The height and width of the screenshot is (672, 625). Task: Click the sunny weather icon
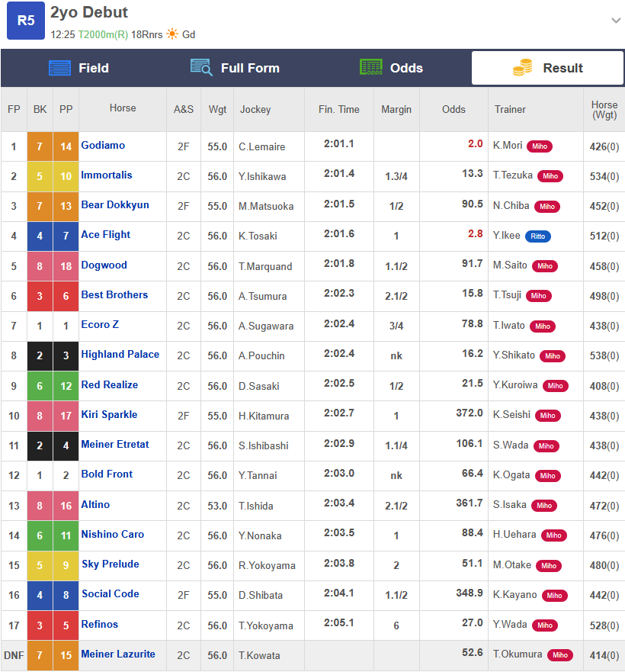tap(172, 34)
